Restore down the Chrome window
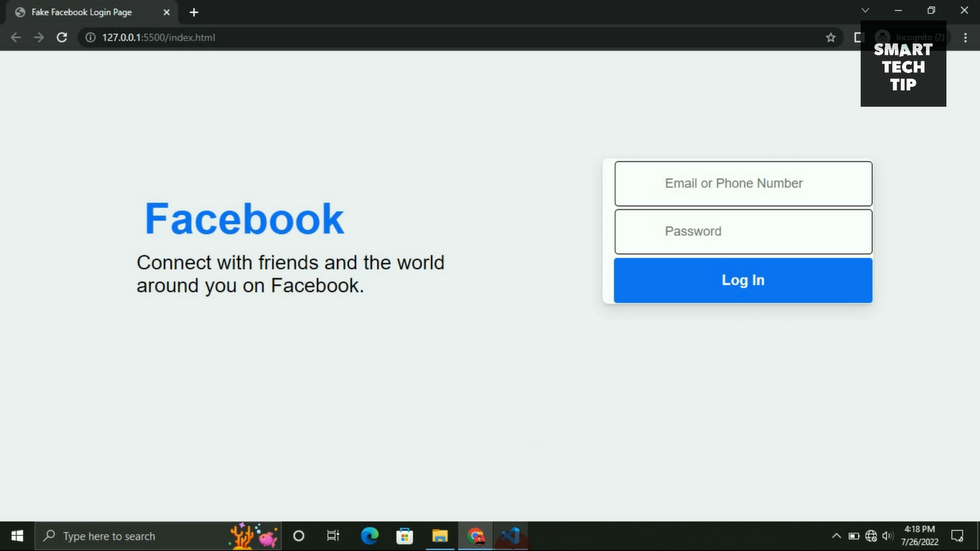The width and height of the screenshot is (980, 551). pyautogui.click(x=931, y=11)
